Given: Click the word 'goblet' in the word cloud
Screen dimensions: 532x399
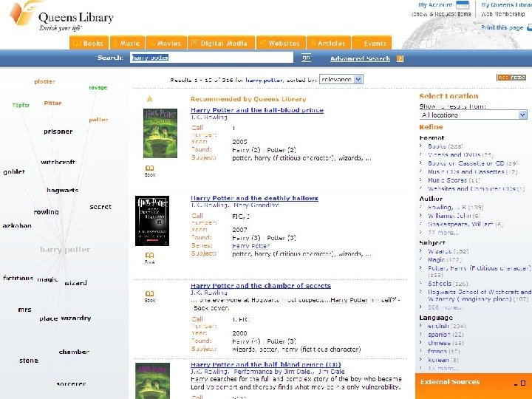Looking at the screenshot, I should (14, 171).
